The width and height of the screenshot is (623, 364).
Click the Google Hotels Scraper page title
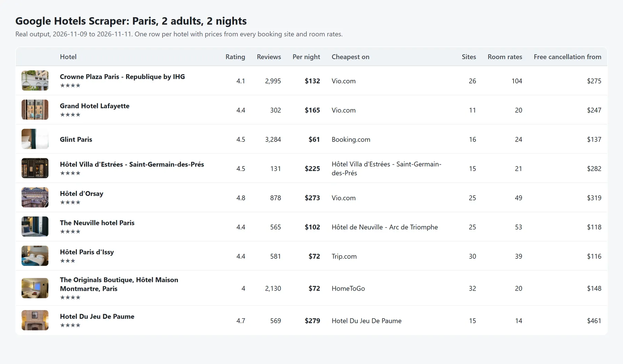tap(131, 21)
